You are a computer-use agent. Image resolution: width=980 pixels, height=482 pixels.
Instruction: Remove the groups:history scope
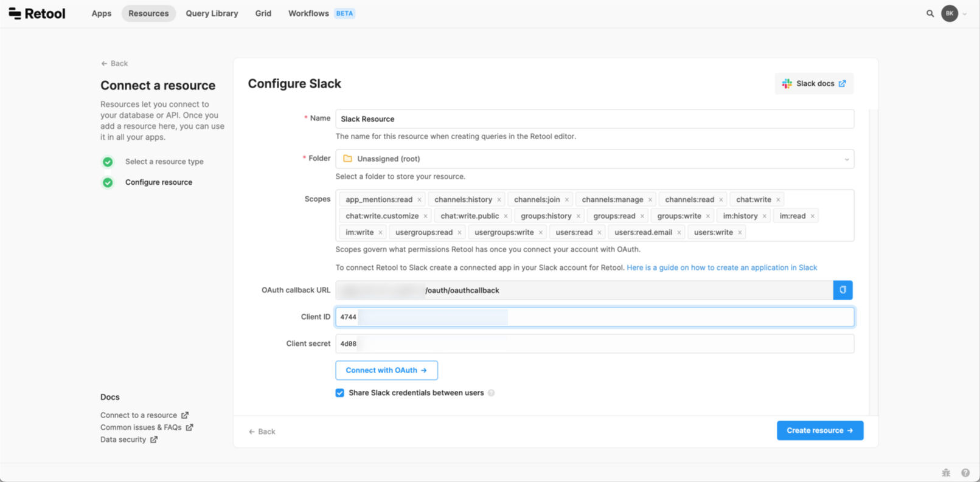[578, 216]
